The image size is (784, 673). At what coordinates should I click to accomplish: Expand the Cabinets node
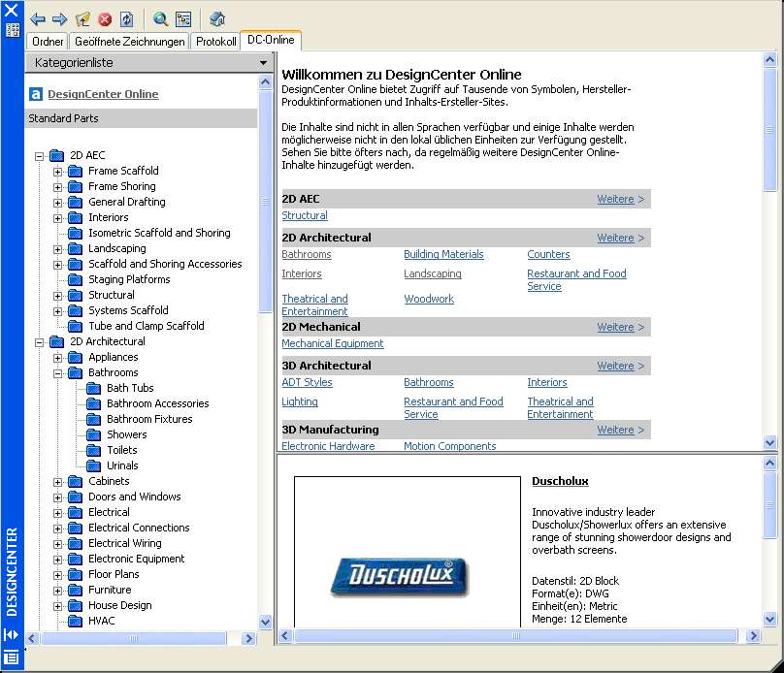point(58,482)
